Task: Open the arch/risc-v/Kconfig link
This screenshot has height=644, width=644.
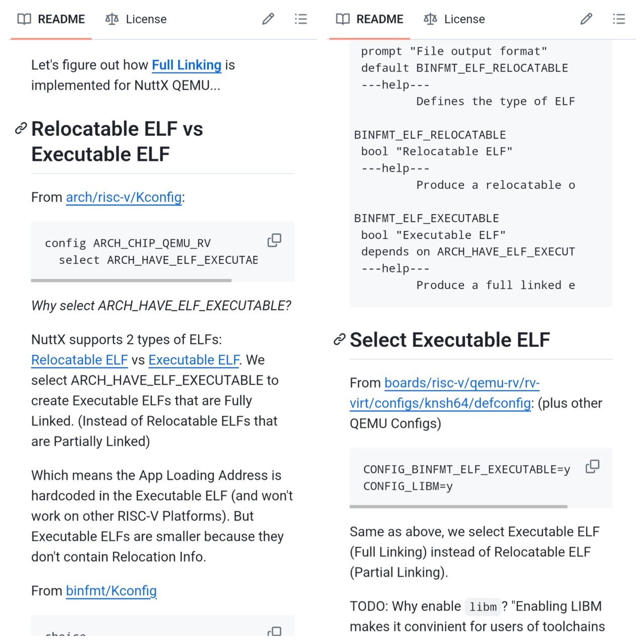Action: coord(124,197)
